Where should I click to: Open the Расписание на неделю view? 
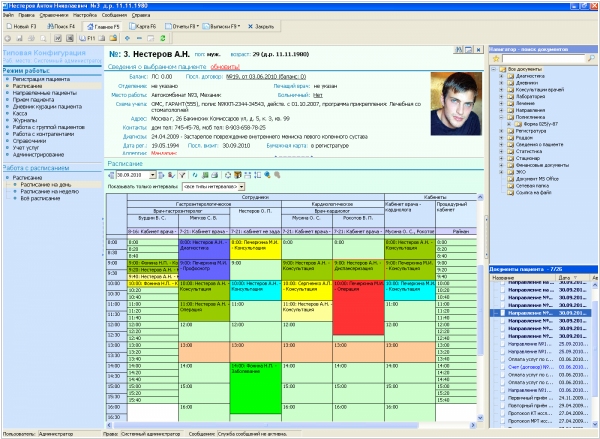click(x=50, y=191)
